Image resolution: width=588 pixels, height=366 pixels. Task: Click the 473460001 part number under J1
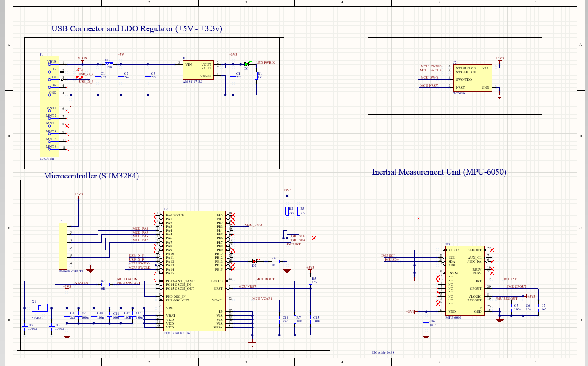(x=48, y=160)
